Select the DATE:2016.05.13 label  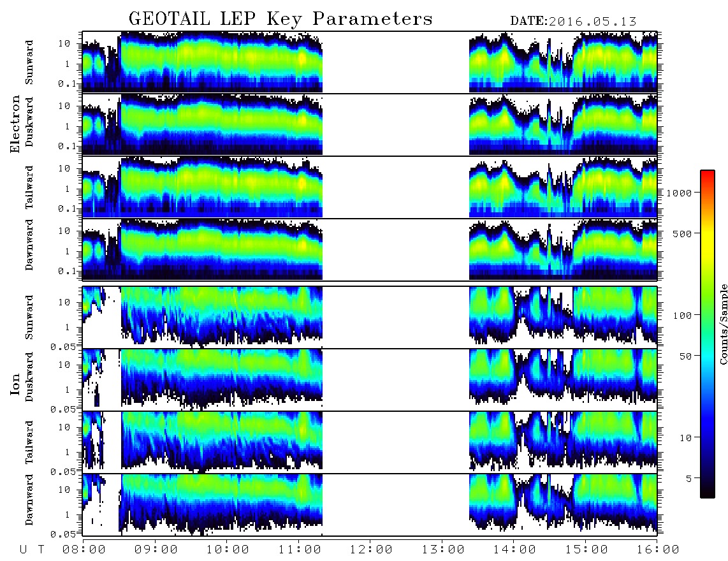[573, 22]
